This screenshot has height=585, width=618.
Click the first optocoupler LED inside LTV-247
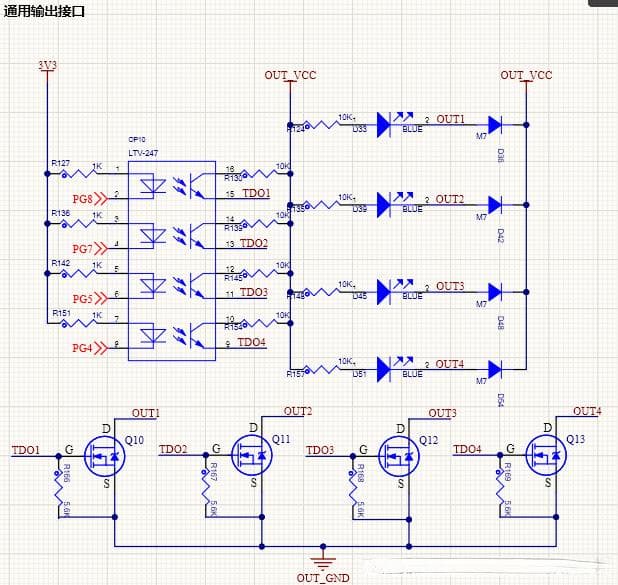[153, 186]
